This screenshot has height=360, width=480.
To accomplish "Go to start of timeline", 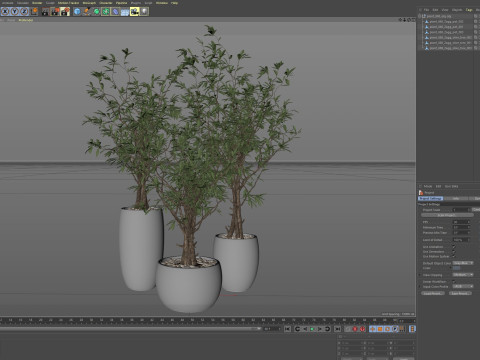I will pyautogui.click(x=287, y=329).
